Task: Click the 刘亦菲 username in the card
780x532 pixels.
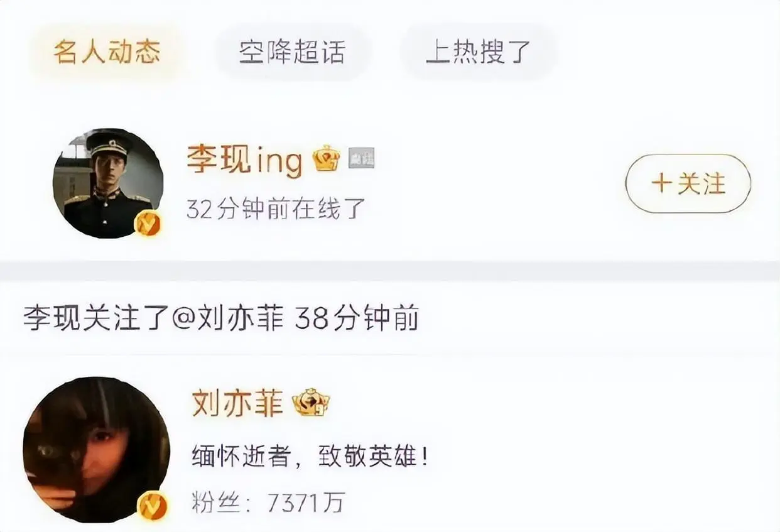Action: [237, 403]
